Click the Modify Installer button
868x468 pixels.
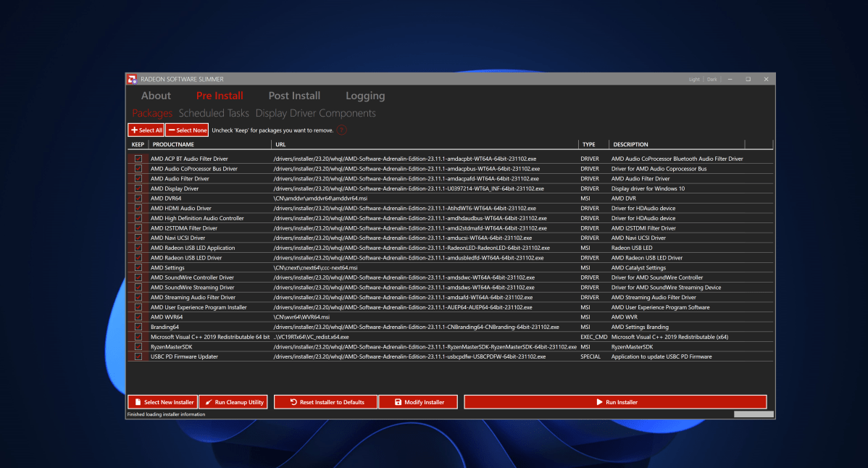(419, 402)
